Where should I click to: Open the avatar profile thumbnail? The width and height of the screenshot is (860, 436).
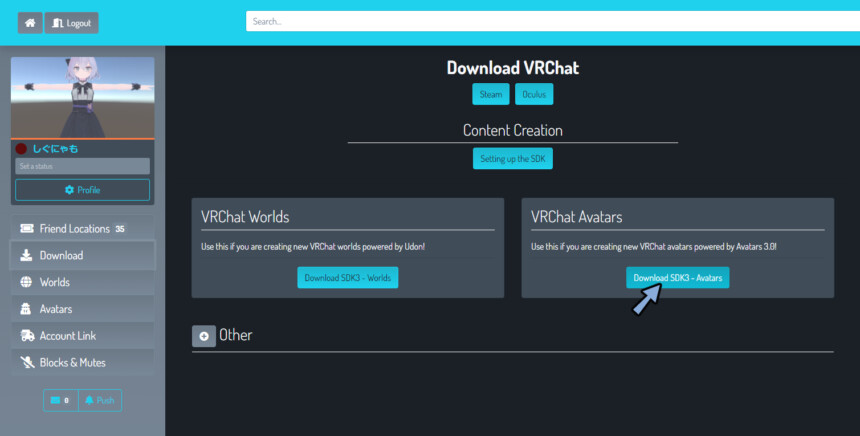(83, 98)
